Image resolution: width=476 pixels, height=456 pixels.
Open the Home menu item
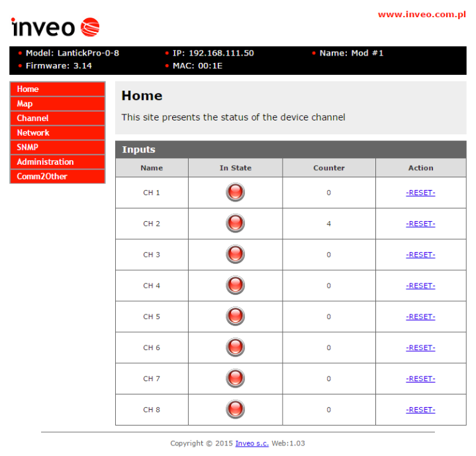pyautogui.click(x=58, y=89)
